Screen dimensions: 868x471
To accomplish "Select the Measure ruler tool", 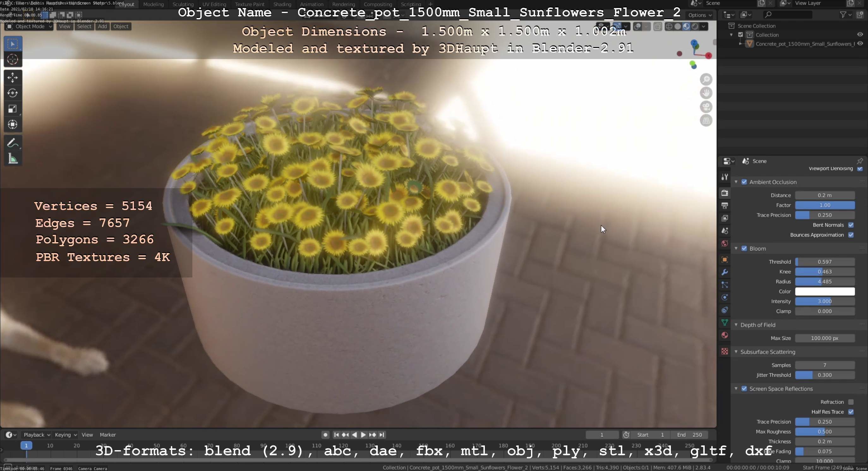I will 12,158.
